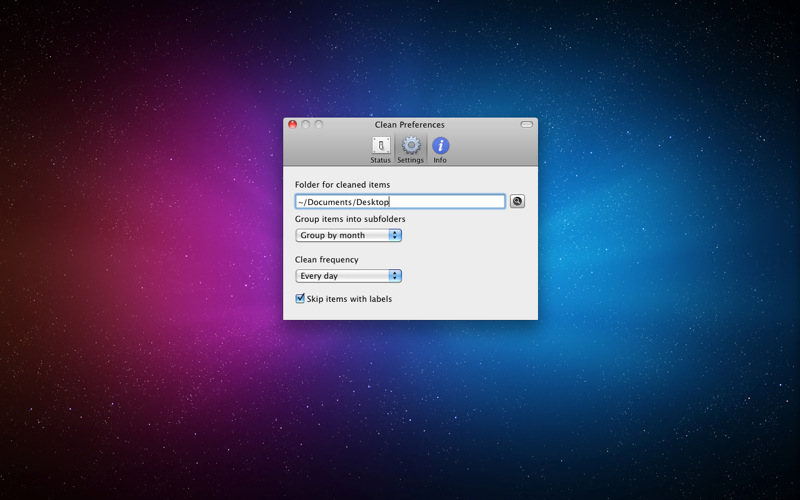
Task: Click the blue arrows on Group by month
Action: (395, 235)
